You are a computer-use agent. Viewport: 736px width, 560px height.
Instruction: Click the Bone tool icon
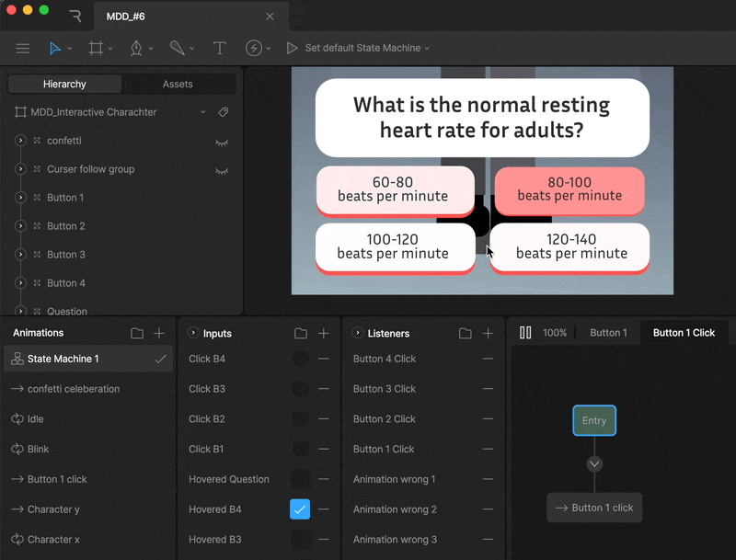[x=177, y=48]
